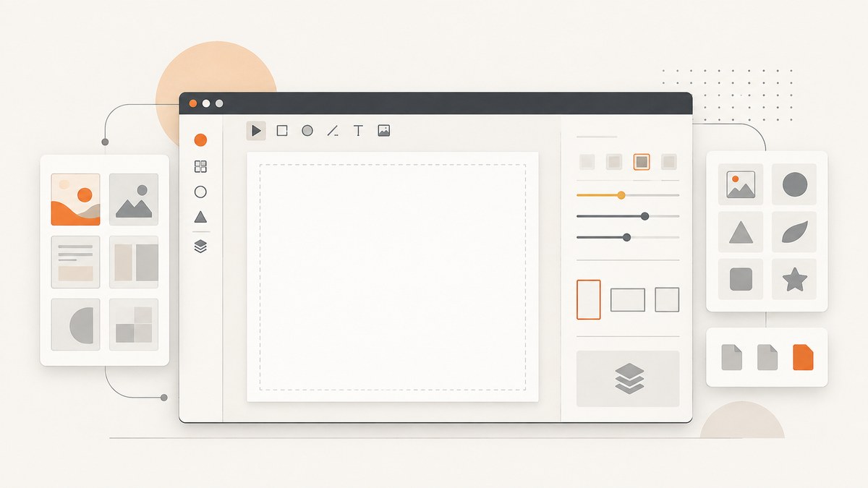Viewport: 868px width, 488px height.
Task: Pick the star shape in the shapes panel
Action: pyautogui.click(x=794, y=279)
